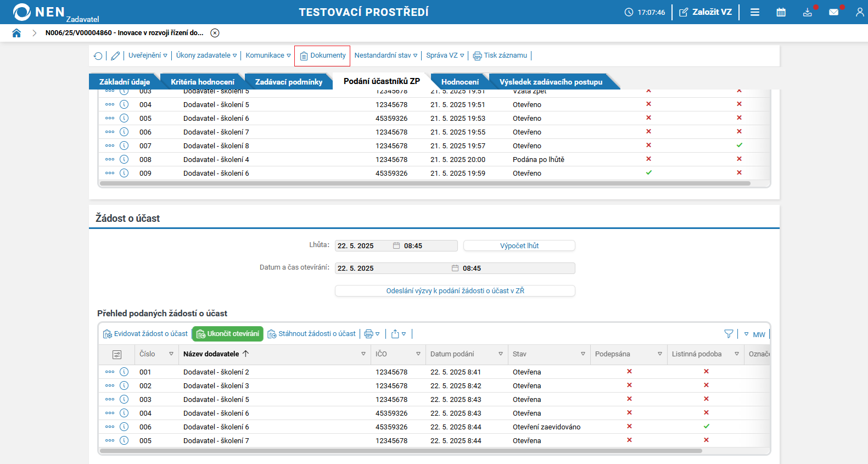Screen dimensions: 868x464
Task: Click the horizontal scrollbar under requests table
Action: [401, 451]
